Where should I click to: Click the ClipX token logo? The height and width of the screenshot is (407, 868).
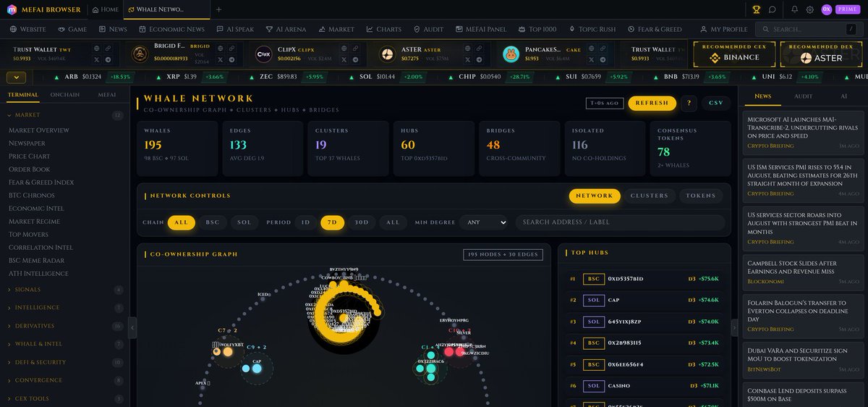(265, 54)
